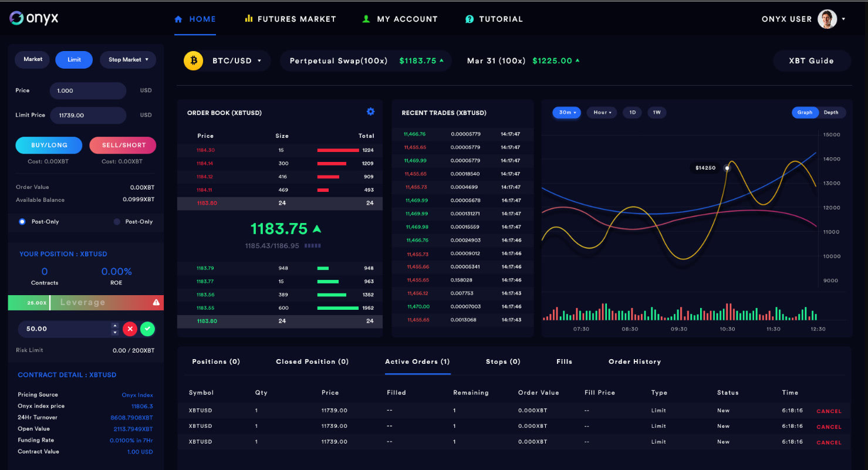Screen dimensions: 868x470
Task: Click the Tutorial question mark icon
Action: tap(469, 19)
